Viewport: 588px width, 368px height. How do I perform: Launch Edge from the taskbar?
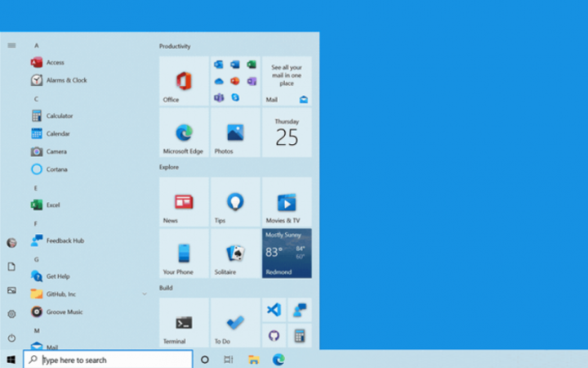(x=278, y=360)
